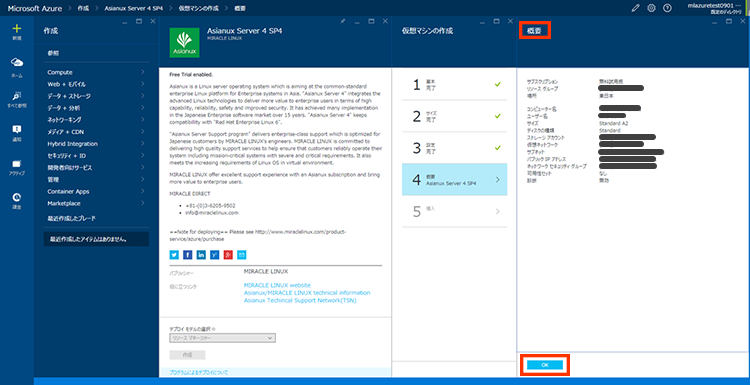This screenshot has width=750, height=385.
Task: Click green checkmark on step 1 Basics
Action: (497, 84)
